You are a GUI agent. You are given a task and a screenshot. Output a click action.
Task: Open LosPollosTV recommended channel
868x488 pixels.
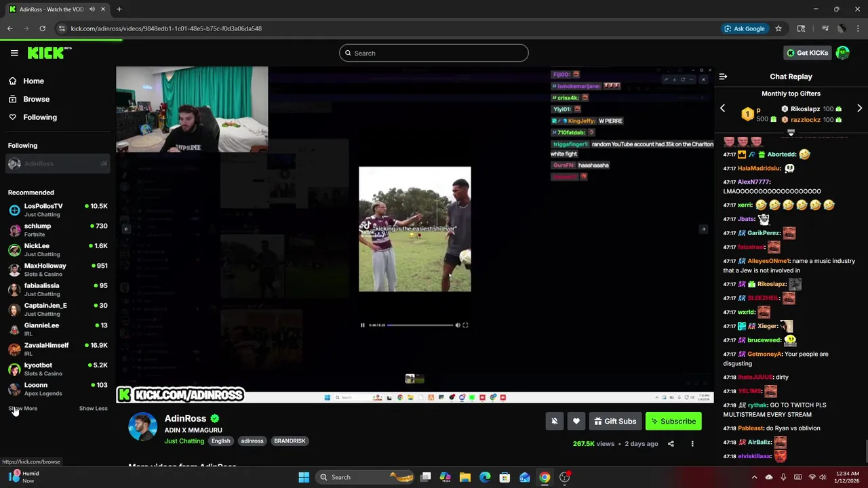tap(58, 209)
